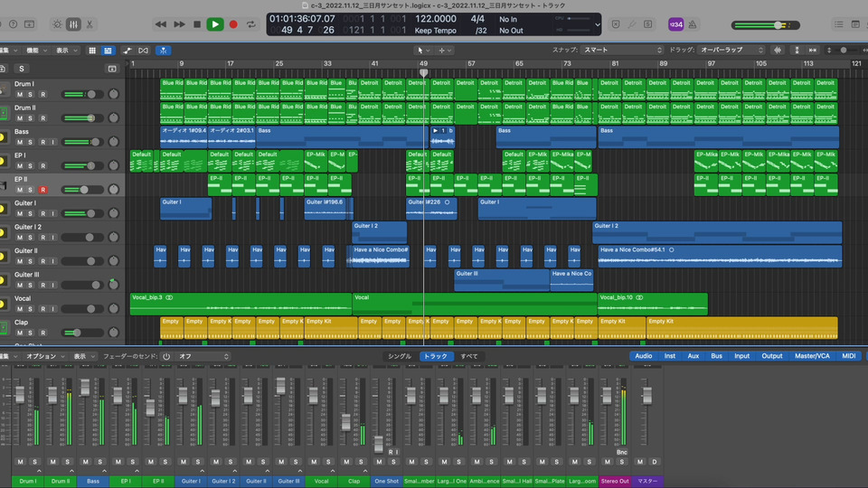
Task: Show automation view in tracks toolbar
Action: tap(127, 51)
